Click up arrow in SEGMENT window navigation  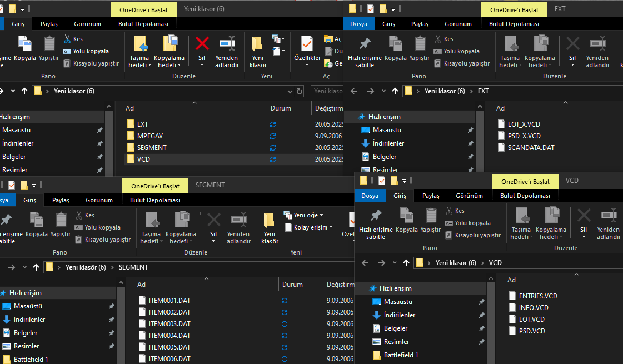point(36,267)
